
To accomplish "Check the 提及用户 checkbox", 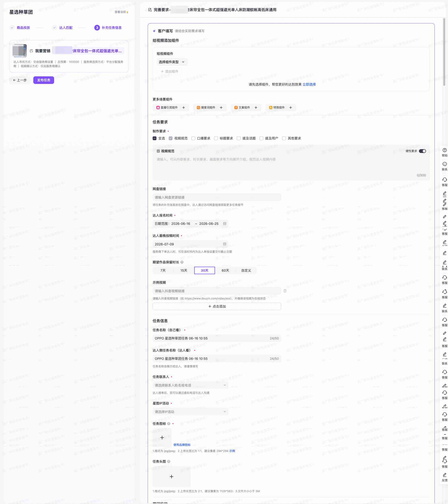I will coord(261,138).
